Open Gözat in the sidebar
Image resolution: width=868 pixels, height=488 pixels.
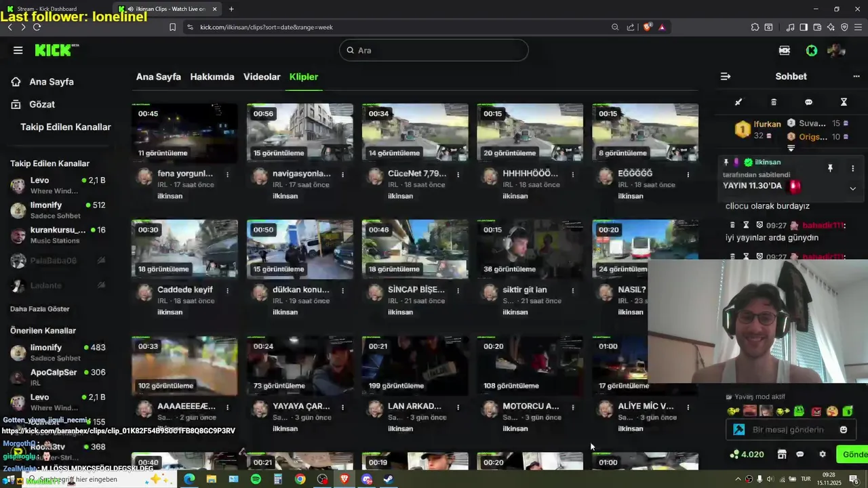[33, 104]
